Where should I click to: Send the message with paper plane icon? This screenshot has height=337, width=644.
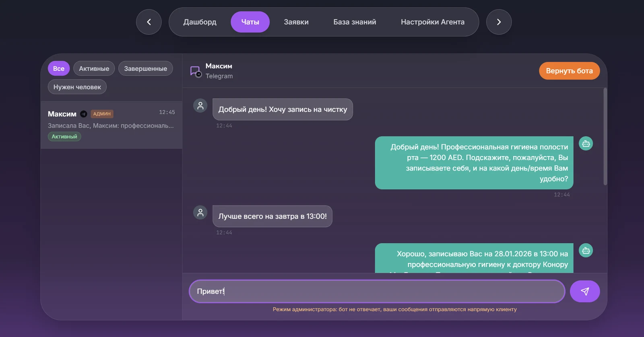click(585, 291)
